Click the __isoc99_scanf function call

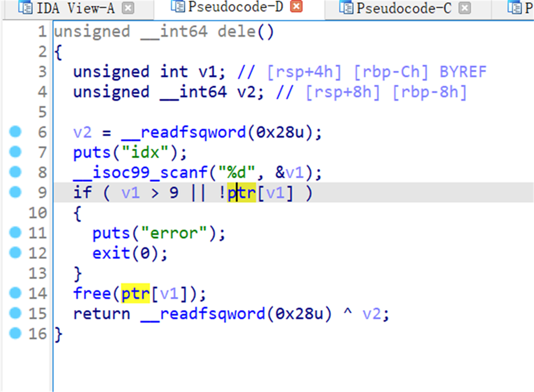126,172
